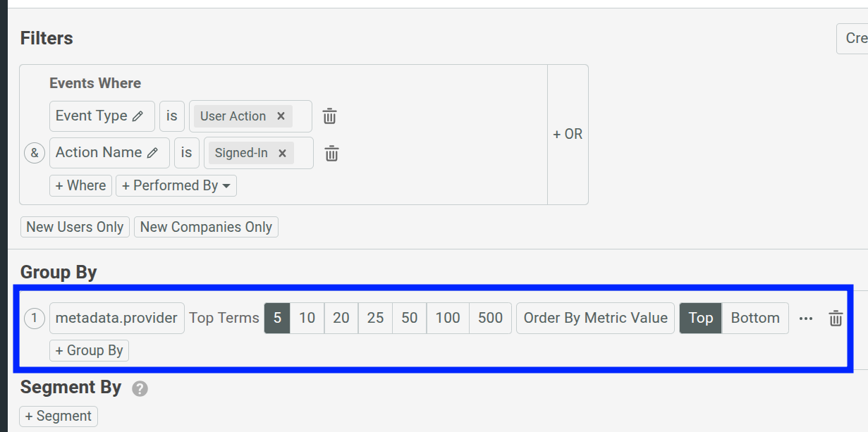The image size is (868, 432).
Task: Open the Performed By dropdown
Action: (x=176, y=185)
